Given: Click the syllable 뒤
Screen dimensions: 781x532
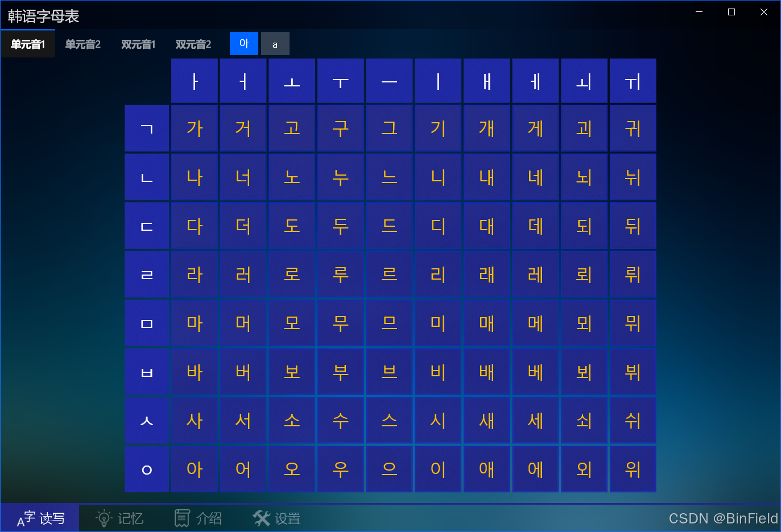Looking at the screenshot, I should pos(633,226).
